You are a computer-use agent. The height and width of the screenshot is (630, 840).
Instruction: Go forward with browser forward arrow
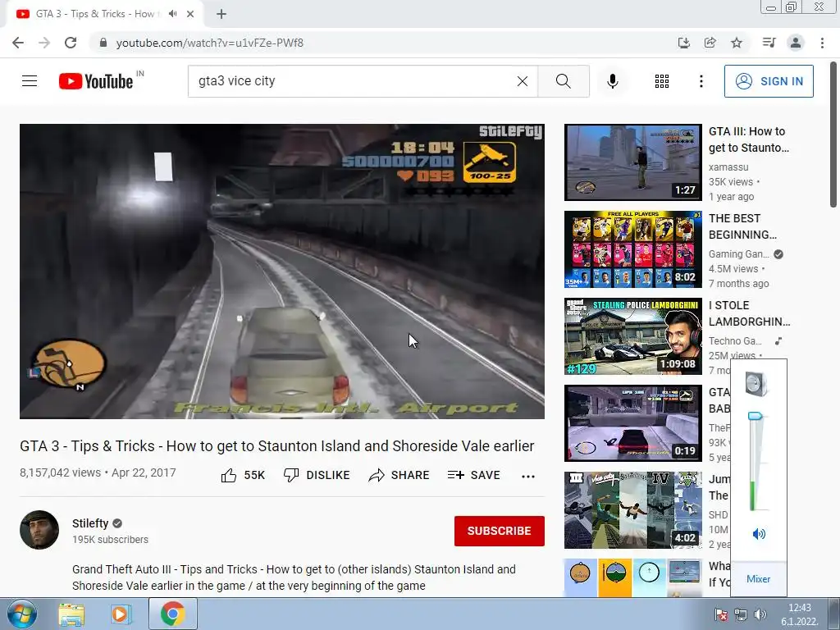[x=44, y=43]
